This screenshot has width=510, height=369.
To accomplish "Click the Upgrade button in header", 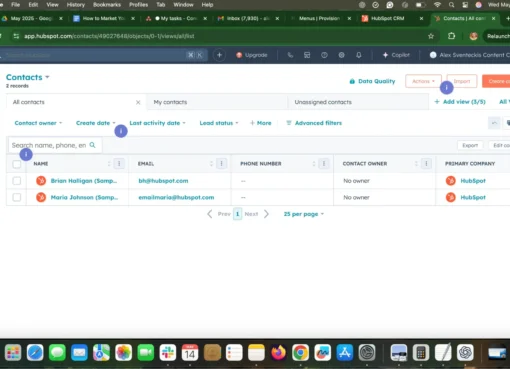I will click(x=252, y=55).
